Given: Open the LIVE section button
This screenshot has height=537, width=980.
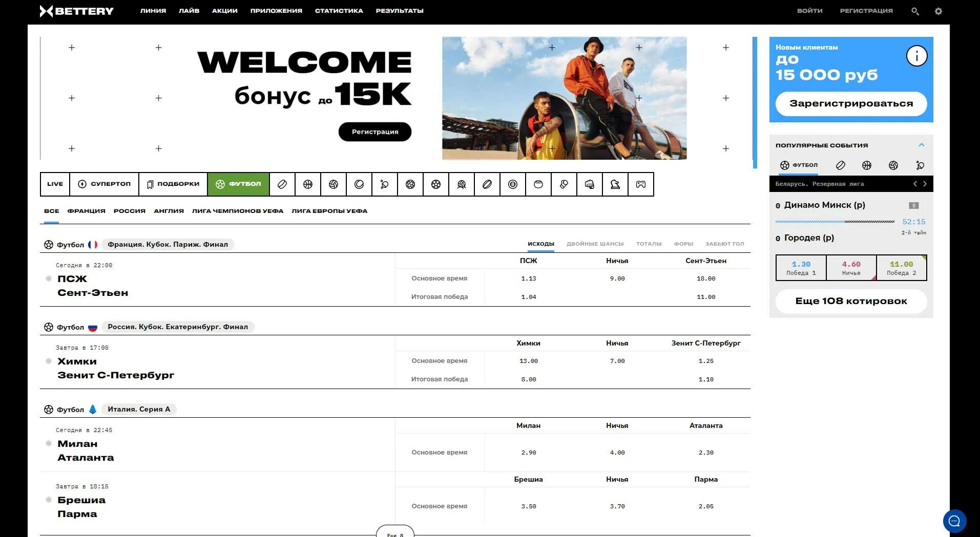Looking at the screenshot, I should click(55, 184).
